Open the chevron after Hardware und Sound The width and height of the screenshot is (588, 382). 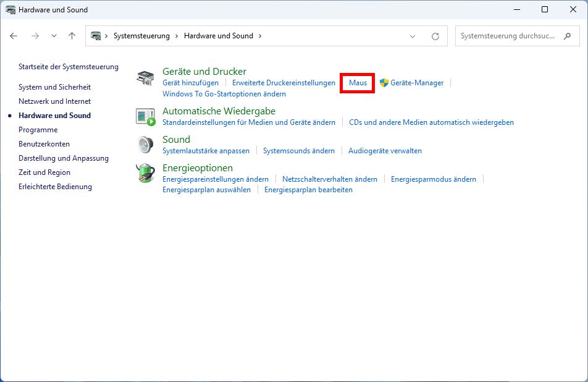pos(259,35)
